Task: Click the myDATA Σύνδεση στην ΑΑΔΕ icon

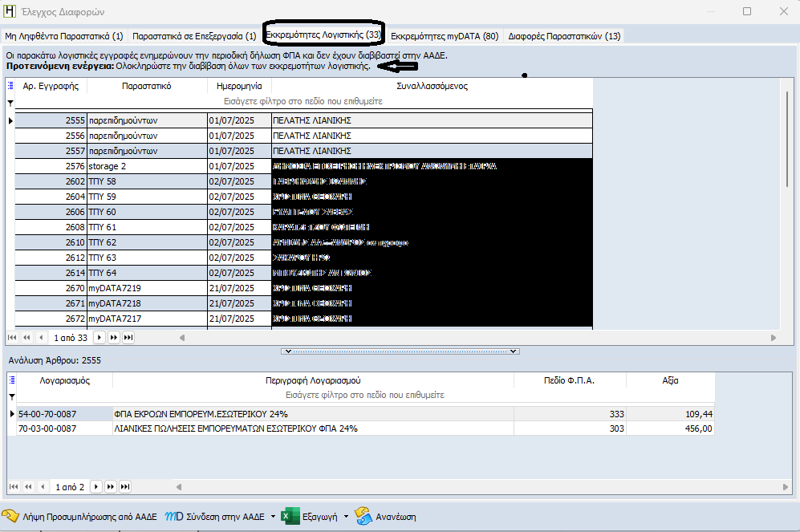Action: point(173,516)
